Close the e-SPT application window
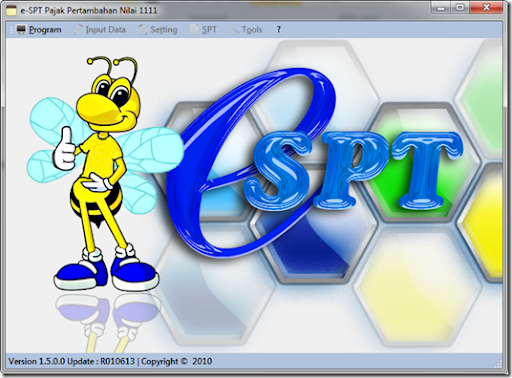This screenshot has width=512, height=378. 486,8
